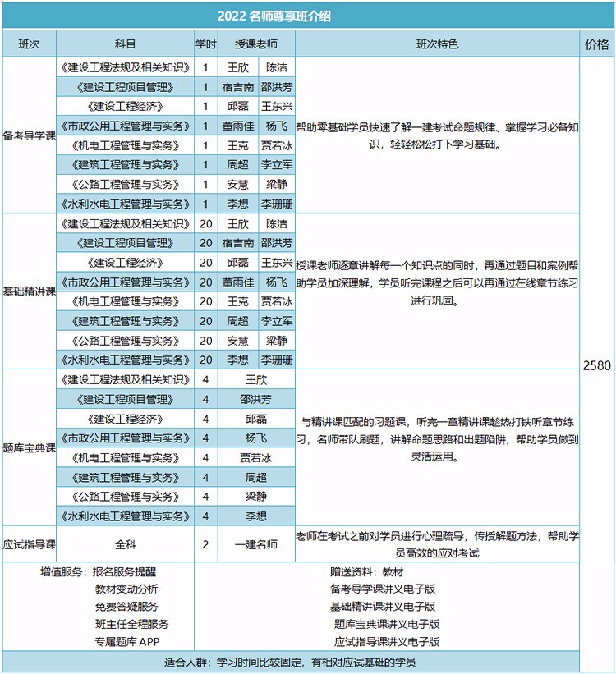Select the 班主任全程服务 service item
The image size is (616, 674).
coord(131,624)
